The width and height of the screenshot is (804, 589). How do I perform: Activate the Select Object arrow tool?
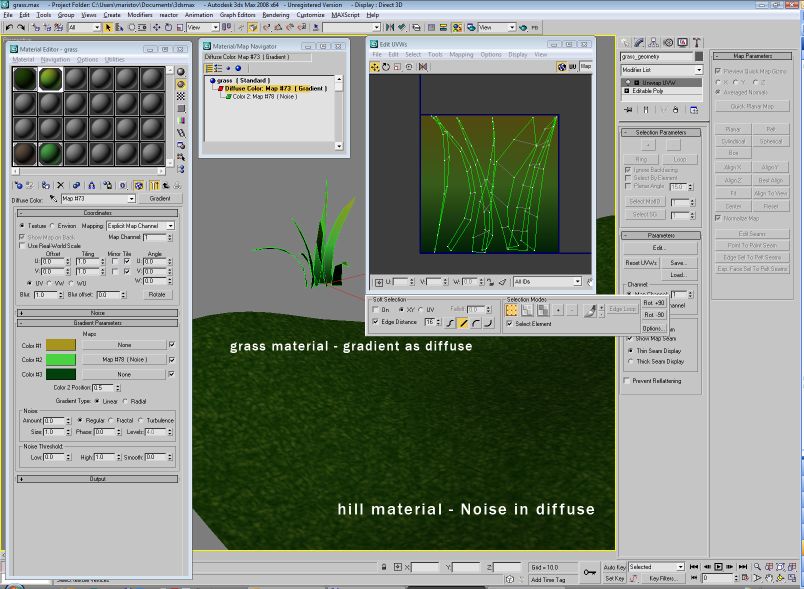click(x=108, y=27)
